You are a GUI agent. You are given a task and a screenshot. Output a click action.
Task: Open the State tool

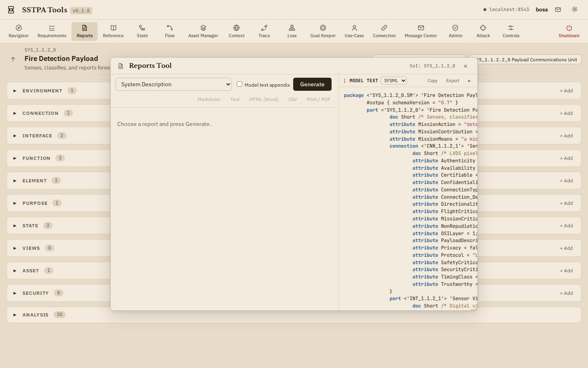142,31
